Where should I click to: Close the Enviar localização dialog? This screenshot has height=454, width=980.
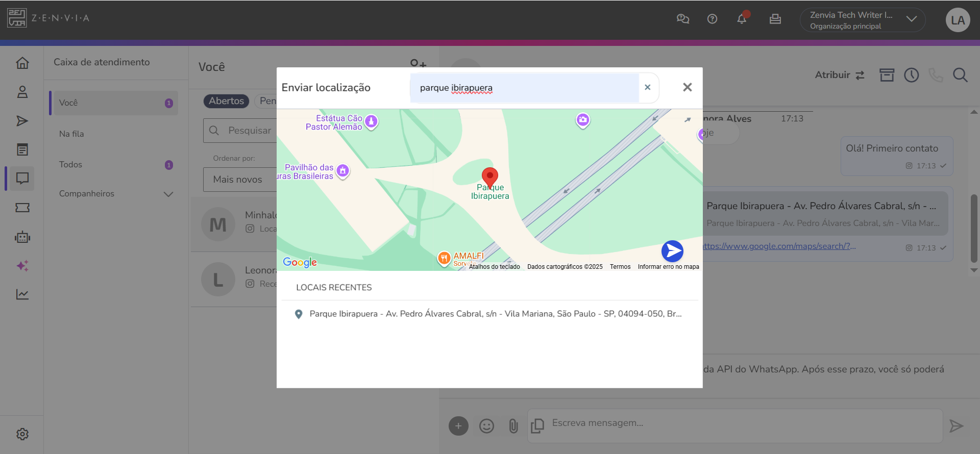click(688, 87)
